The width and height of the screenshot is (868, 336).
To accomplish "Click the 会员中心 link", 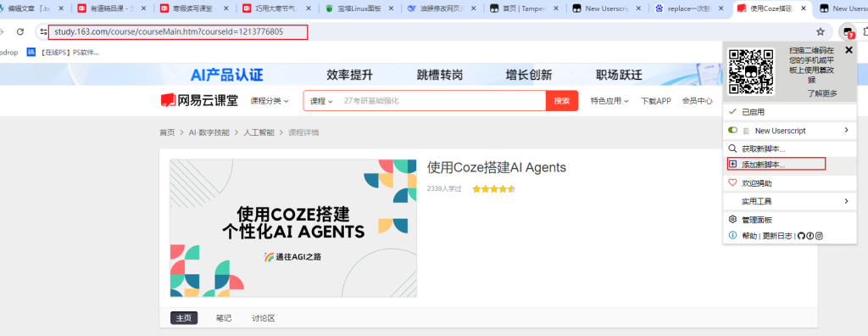I will pos(697,101).
